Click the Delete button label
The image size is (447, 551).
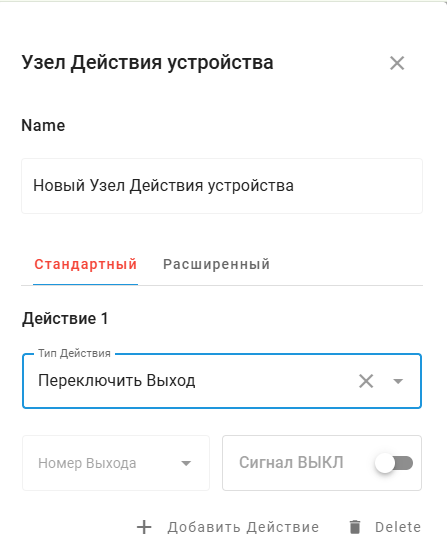pyautogui.click(x=398, y=527)
